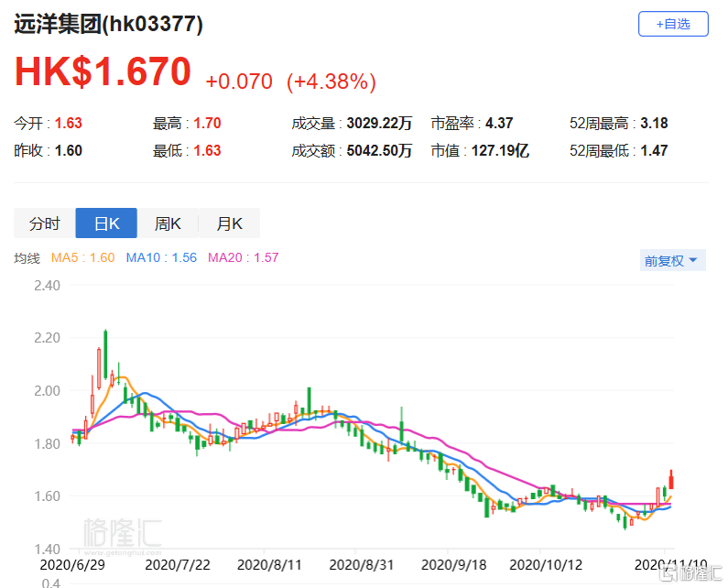
Task: Click the (+4.38%) percent change
Action: pyautogui.click(x=331, y=82)
